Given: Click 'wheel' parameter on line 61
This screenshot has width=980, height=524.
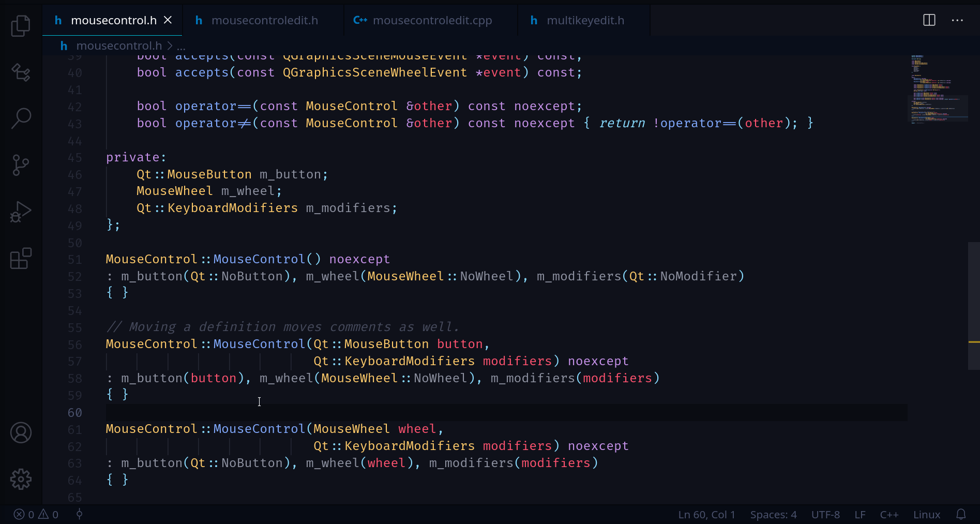Looking at the screenshot, I should click(417, 429).
